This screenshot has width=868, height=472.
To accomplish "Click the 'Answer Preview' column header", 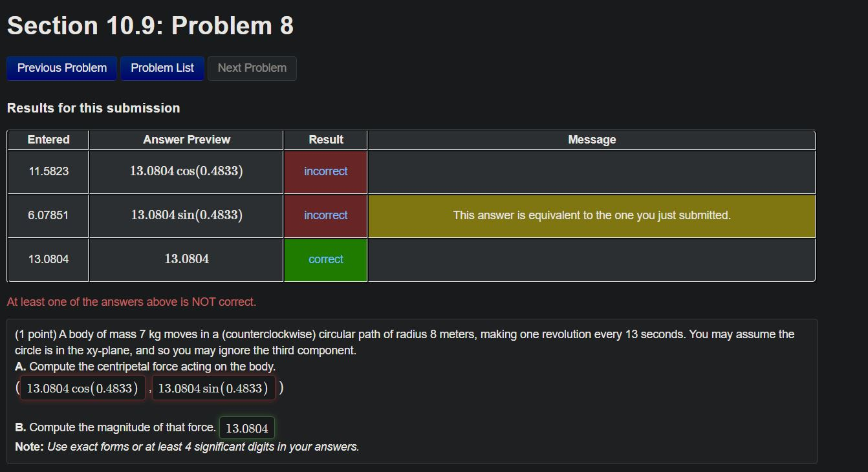I will point(186,140).
